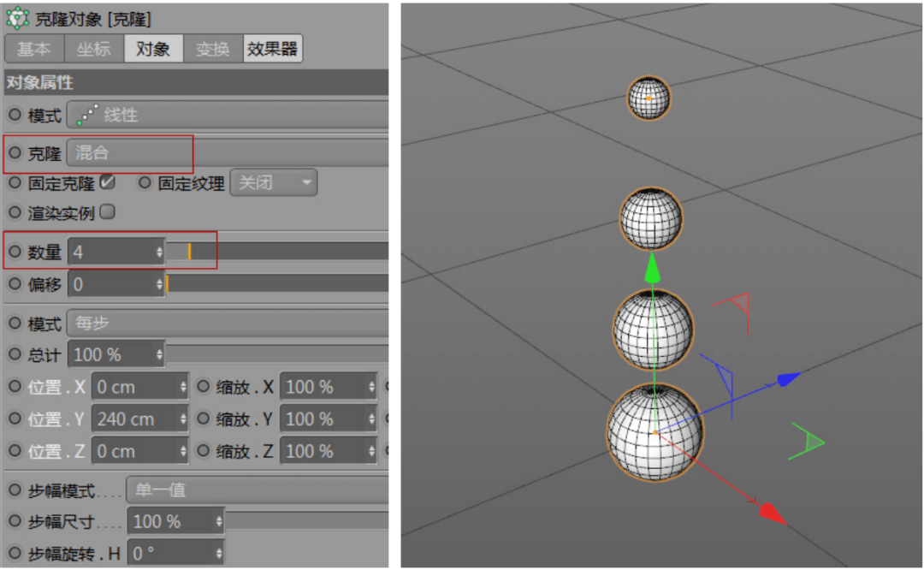Toggle the 步幅尺寸 keyframe circle
This screenshot has width=924, height=570.
(15, 522)
